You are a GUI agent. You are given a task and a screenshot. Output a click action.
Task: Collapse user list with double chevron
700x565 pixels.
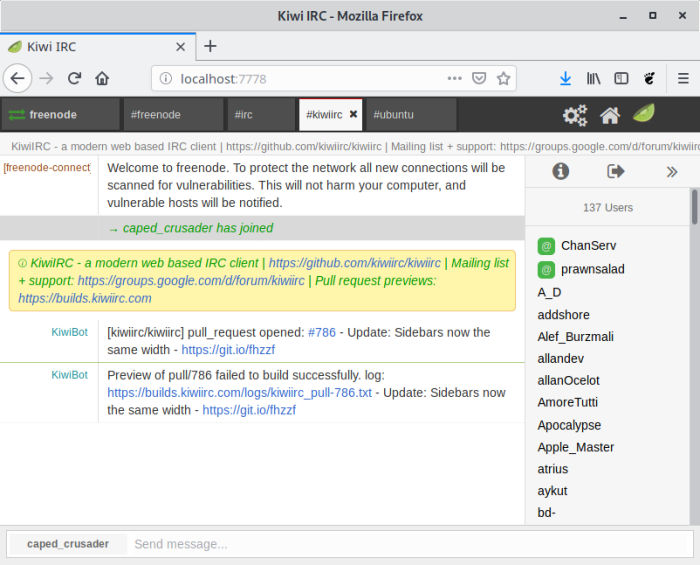(x=671, y=172)
